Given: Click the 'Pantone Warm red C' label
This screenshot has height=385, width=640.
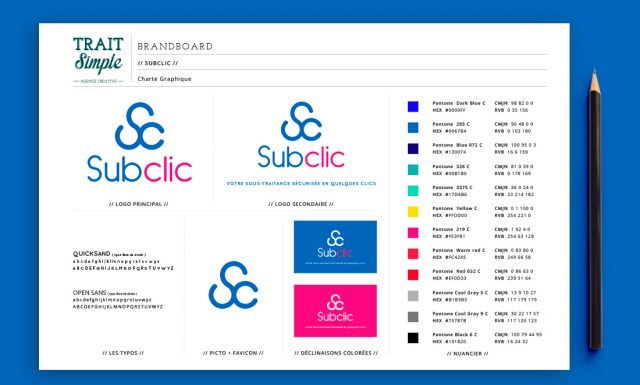Looking at the screenshot, I should tap(459, 250).
